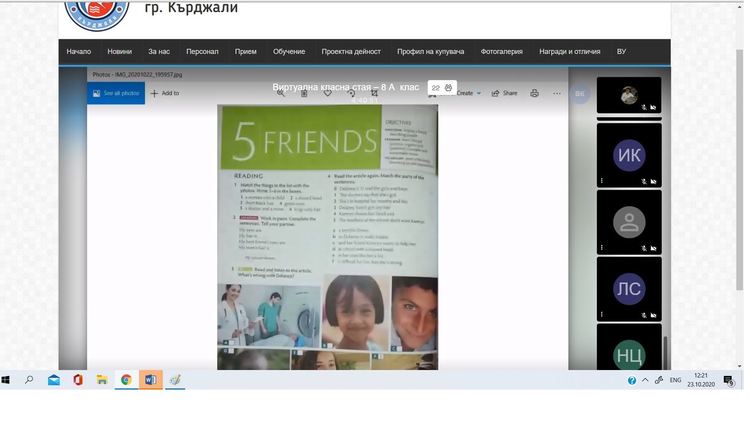Open the three-dots more menu in Photos
Image resolution: width=750 pixels, height=422 pixels.
[557, 93]
